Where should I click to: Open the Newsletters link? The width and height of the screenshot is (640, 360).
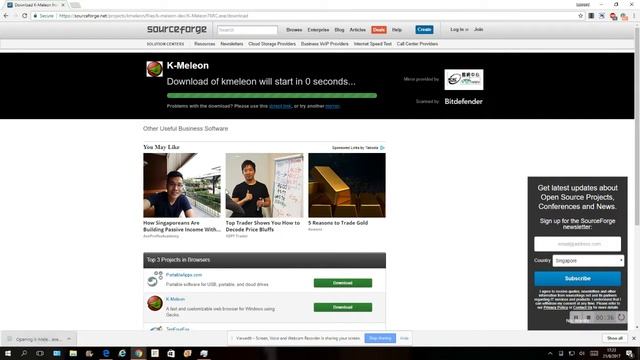[231, 44]
